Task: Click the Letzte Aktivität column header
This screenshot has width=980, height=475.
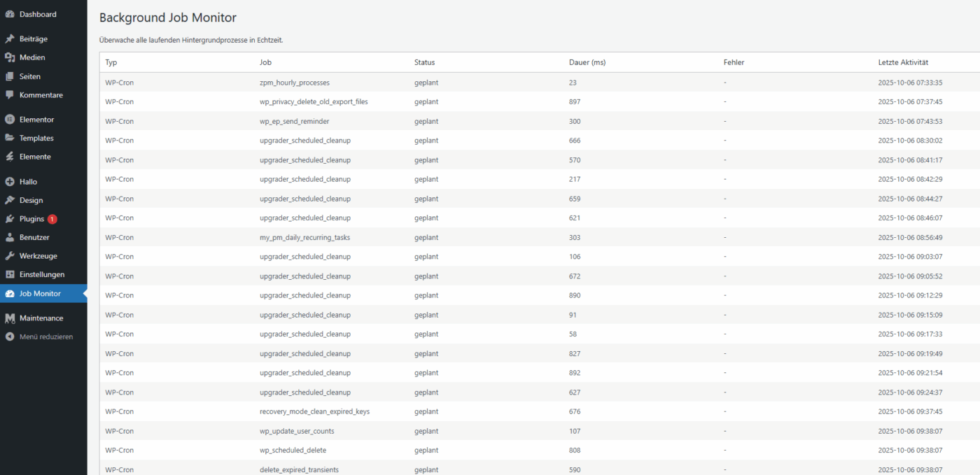Action: coord(903,62)
